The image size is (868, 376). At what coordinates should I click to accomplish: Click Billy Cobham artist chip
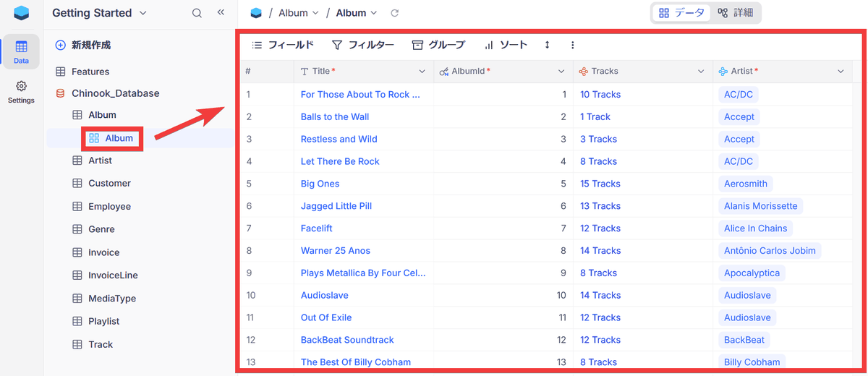(752, 362)
